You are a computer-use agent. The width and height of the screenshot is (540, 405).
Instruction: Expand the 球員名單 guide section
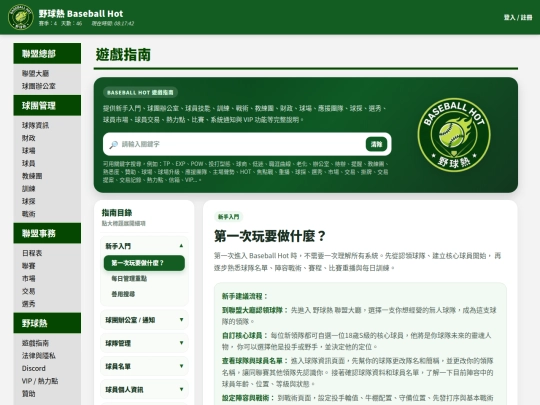click(144, 366)
